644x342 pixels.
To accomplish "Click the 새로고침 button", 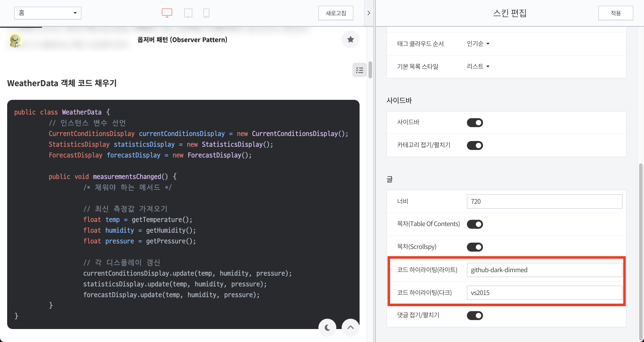I will point(335,13).
